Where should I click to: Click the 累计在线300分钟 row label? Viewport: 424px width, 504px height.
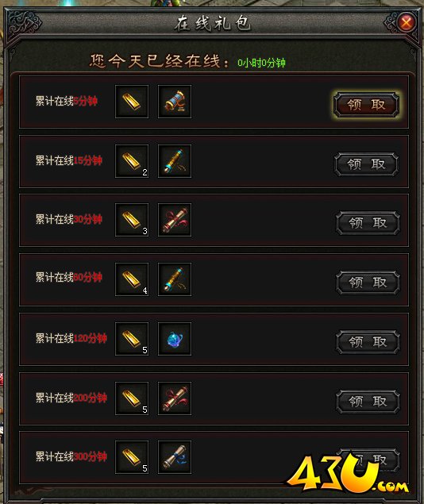(71, 456)
